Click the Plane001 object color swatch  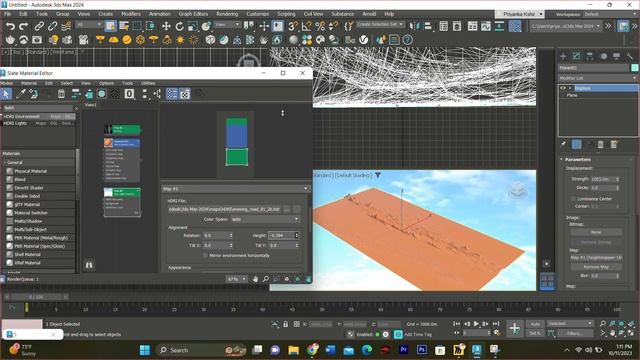[x=634, y=67]
